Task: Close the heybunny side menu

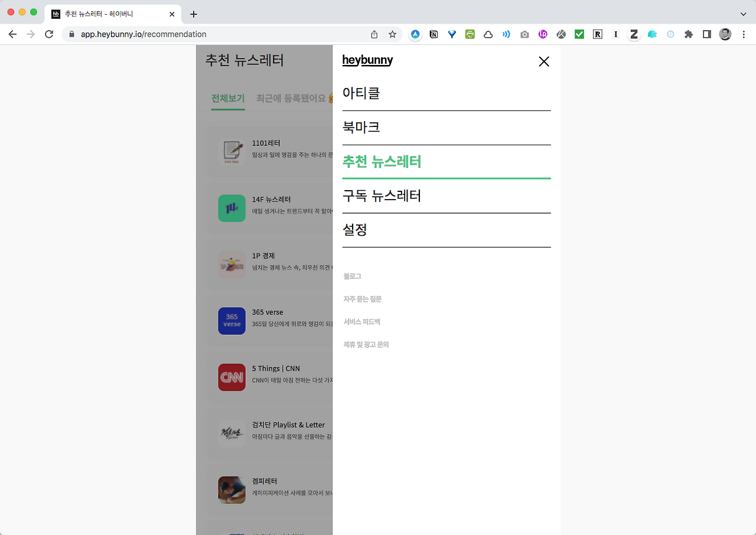Action: [x=544, y=61]
